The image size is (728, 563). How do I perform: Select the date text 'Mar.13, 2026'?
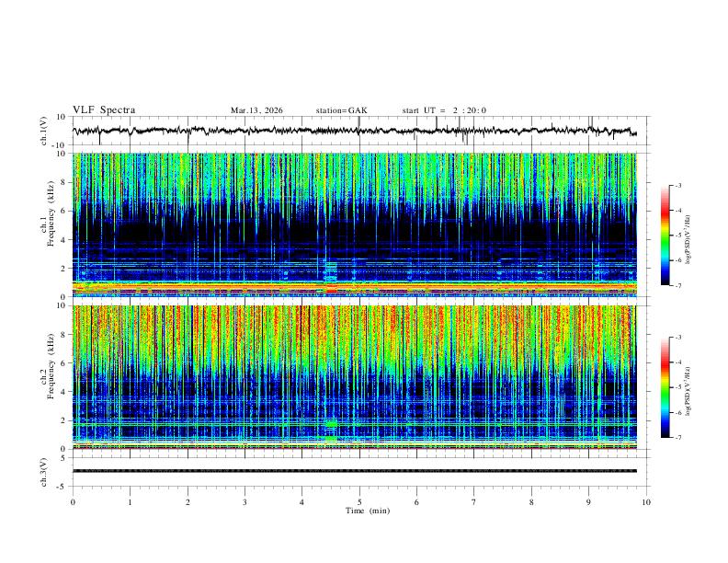(256, 110)
